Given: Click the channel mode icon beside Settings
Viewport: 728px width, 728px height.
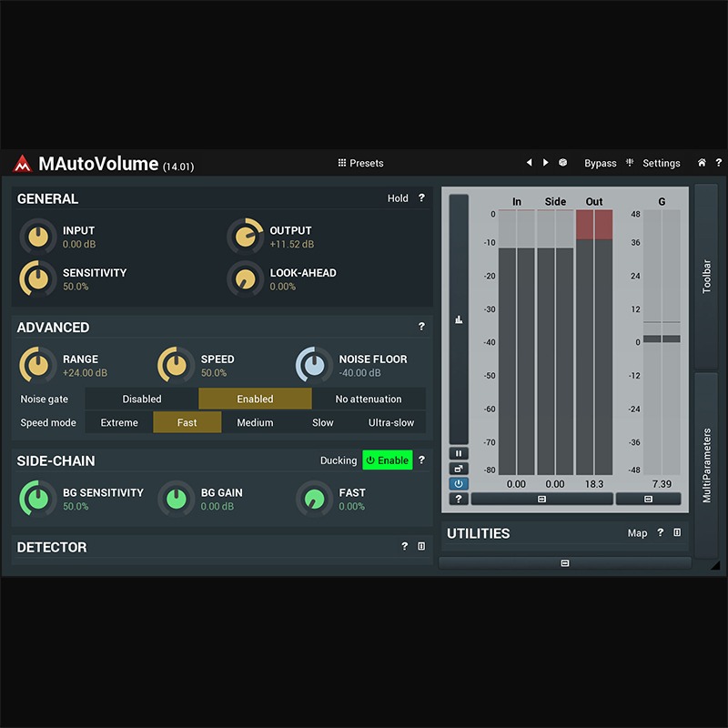Looking at the screenshot, I should pos(630,163).
